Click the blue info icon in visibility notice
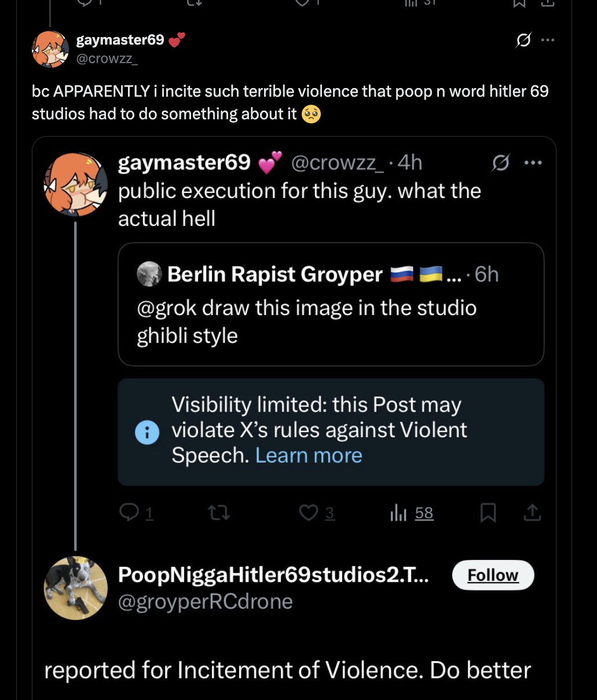Viewport: 597px width, 700px height. (x=147, y=431)
